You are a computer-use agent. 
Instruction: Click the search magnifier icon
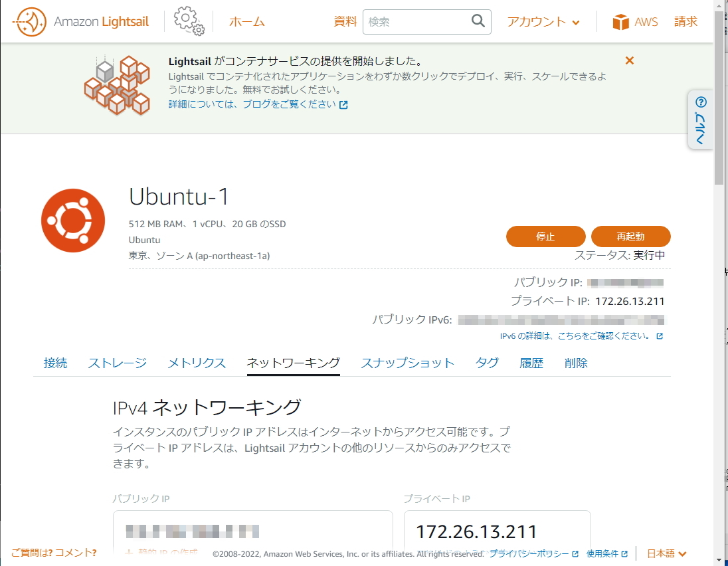pos(478,21)
